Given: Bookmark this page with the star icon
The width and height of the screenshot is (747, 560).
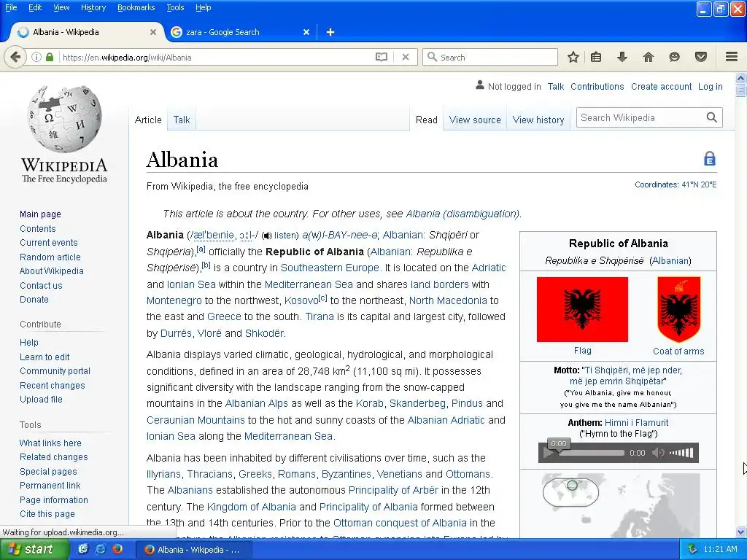Looking at the screenshot, I should click(x=573, y=57).
